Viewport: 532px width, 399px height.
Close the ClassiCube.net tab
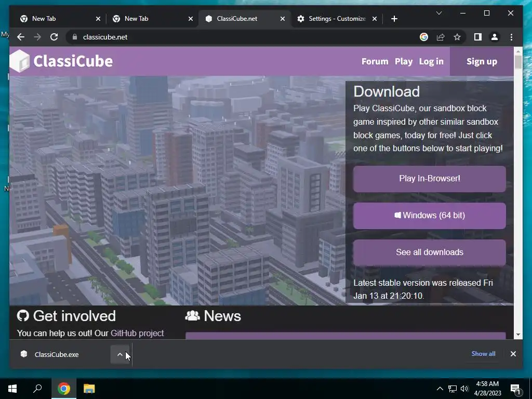(x=283, y=19)
